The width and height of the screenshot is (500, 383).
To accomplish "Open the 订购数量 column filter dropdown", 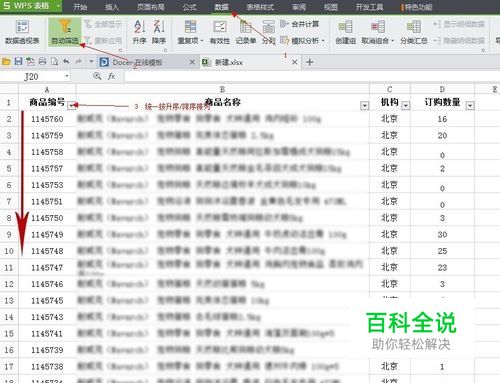I will click(470, 106).
